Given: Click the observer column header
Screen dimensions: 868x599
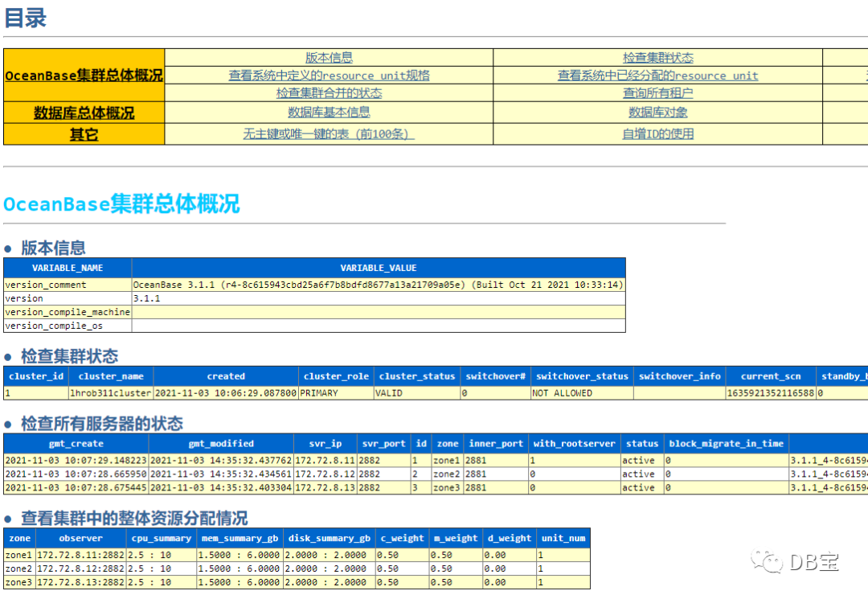Looking at the screenshot, I should coord(81,538).
